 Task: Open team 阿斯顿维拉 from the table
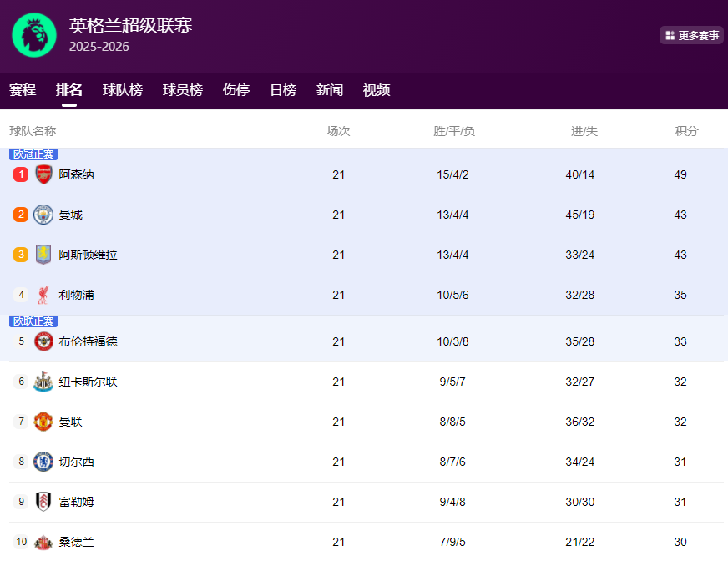[88, 255]
